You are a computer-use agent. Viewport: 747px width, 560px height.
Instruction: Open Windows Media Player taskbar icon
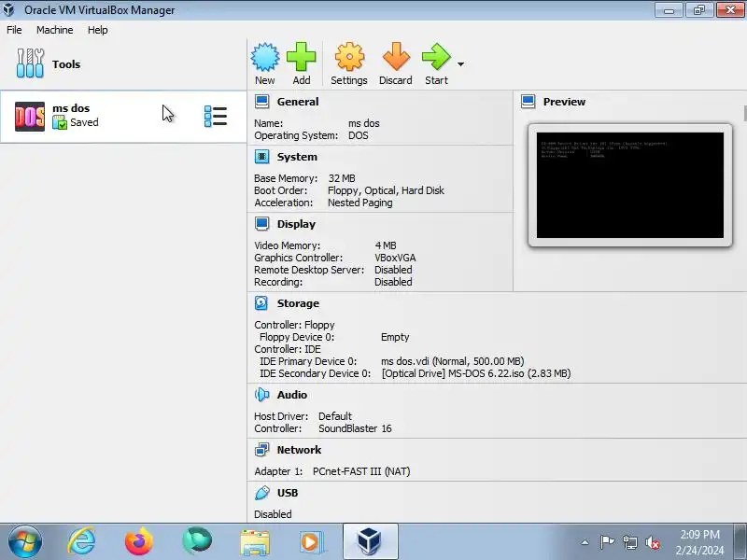pos(312,542)
